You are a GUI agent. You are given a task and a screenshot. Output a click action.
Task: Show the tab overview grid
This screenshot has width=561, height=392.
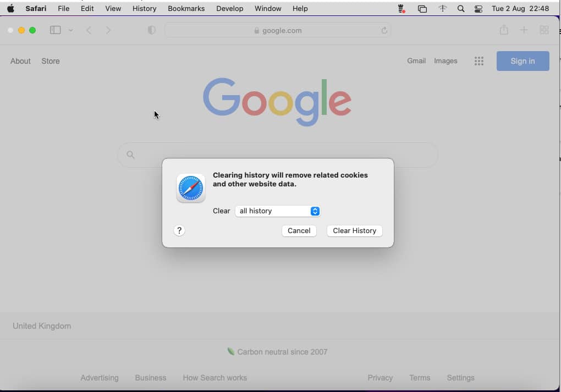tap(544, 30)
